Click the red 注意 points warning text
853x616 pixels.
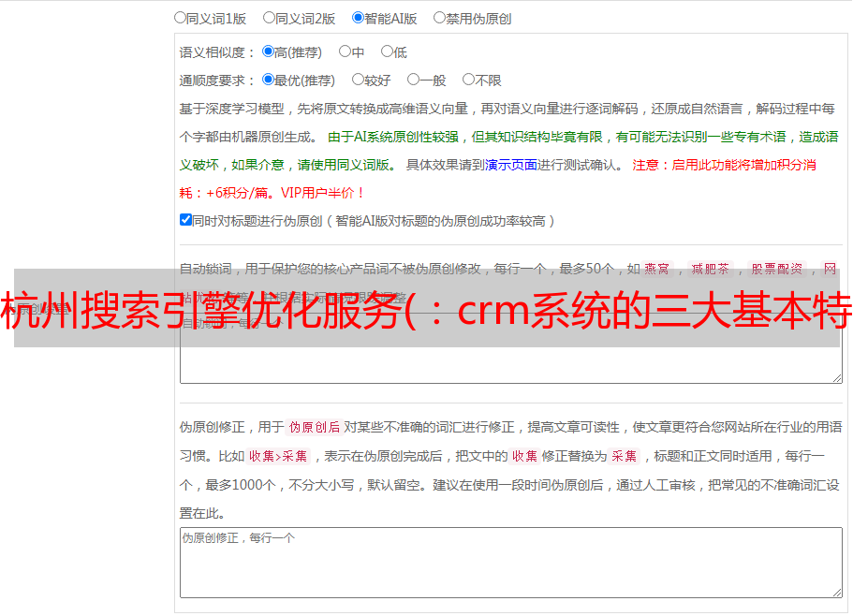tap(497, 179)
